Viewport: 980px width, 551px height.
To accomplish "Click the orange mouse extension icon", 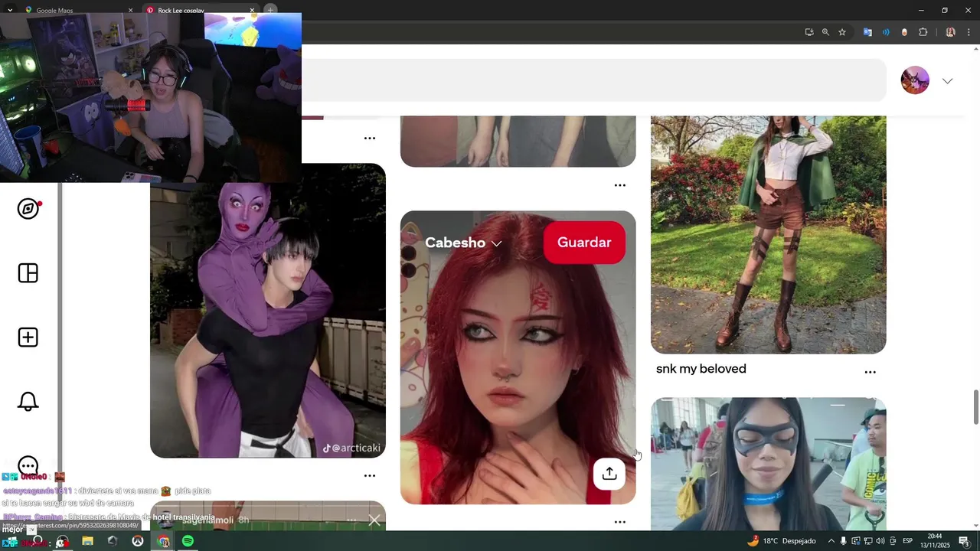I will coord(904,32).
